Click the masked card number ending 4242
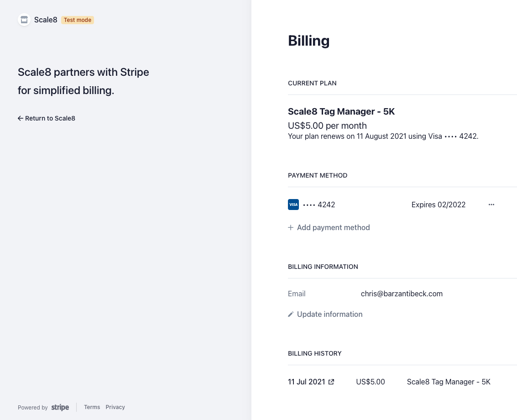517x420 pixels. tap(319, 205)
